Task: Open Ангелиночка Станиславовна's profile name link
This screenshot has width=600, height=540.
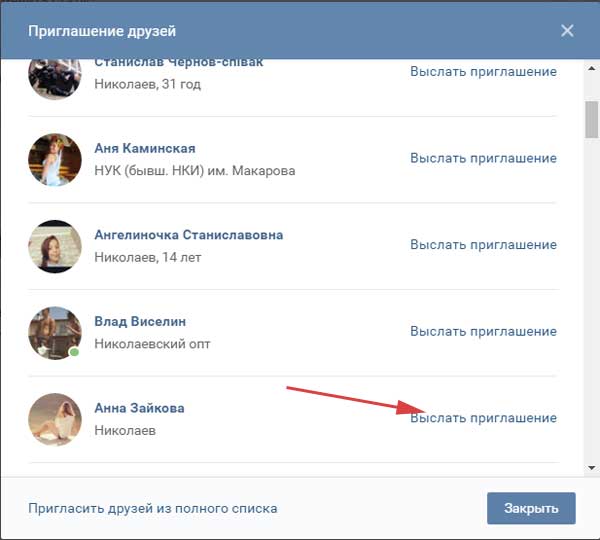Action: [x=189, y=235]
